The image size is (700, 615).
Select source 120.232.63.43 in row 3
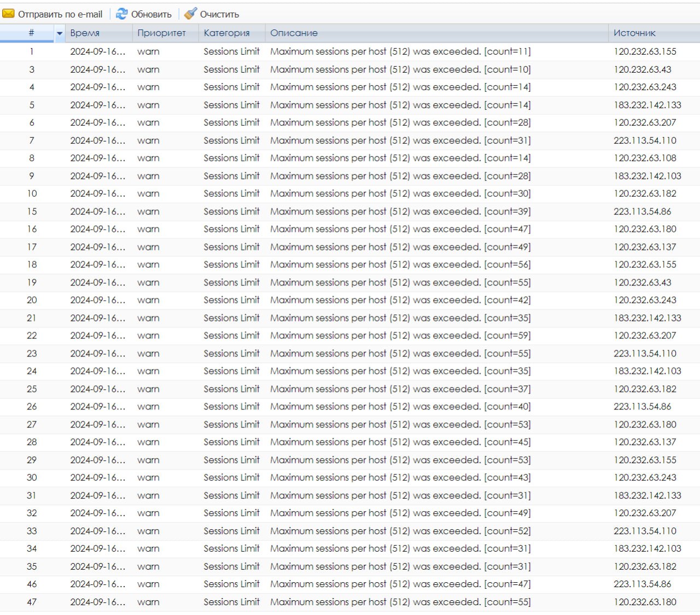point(642,69)
